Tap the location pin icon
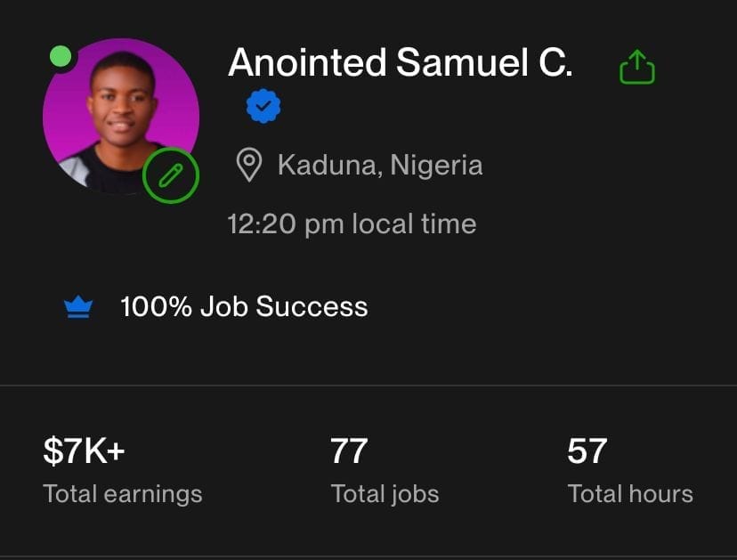 248,166
